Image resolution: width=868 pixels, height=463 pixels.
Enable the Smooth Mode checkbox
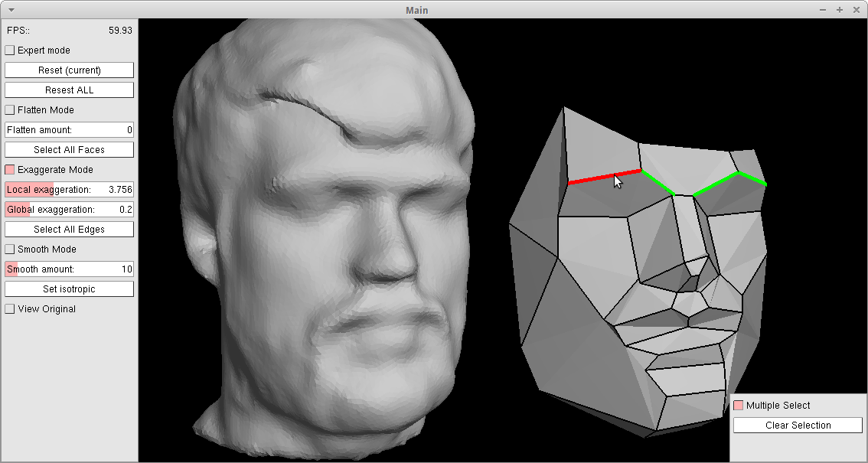click(10, 249)
